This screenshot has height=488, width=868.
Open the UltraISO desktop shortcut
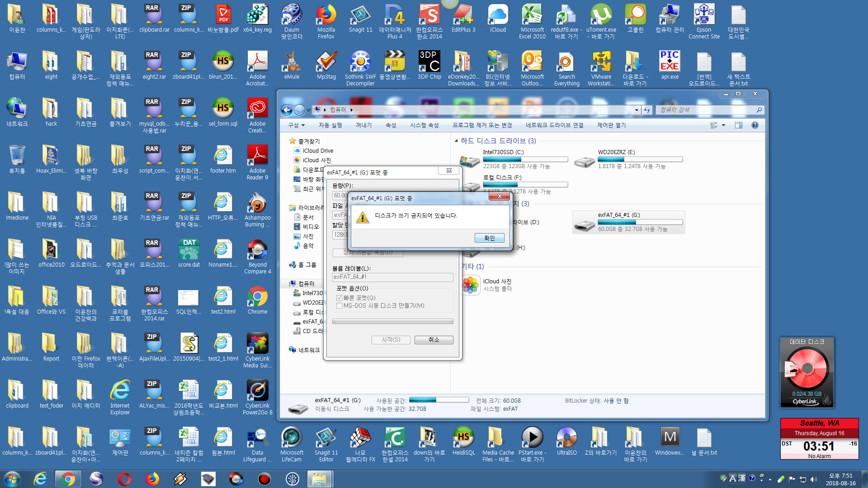coord(566,441)
